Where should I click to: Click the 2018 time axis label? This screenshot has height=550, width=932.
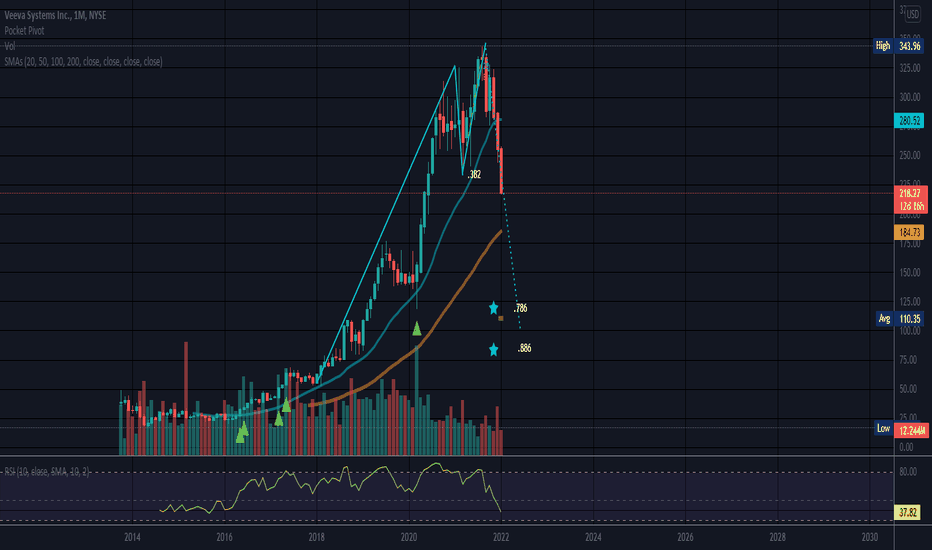[316, 537]
